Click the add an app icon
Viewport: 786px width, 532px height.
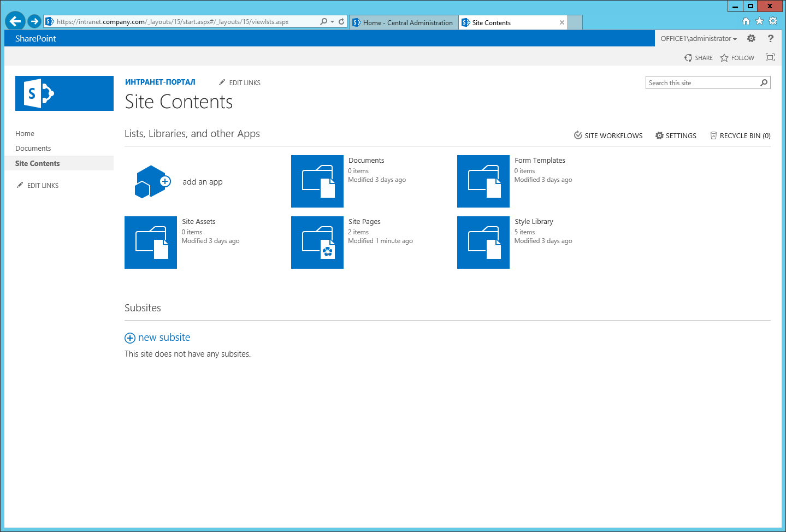(153, 181)
